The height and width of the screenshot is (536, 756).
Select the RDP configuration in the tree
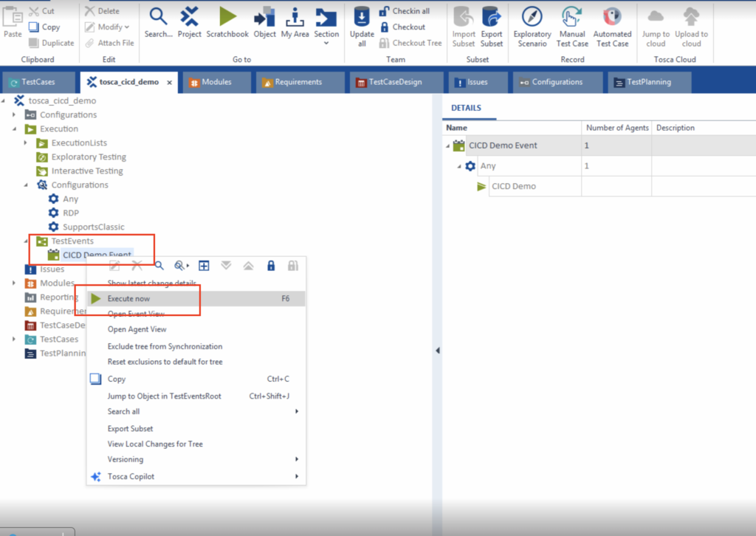click(x=70, y=213)
